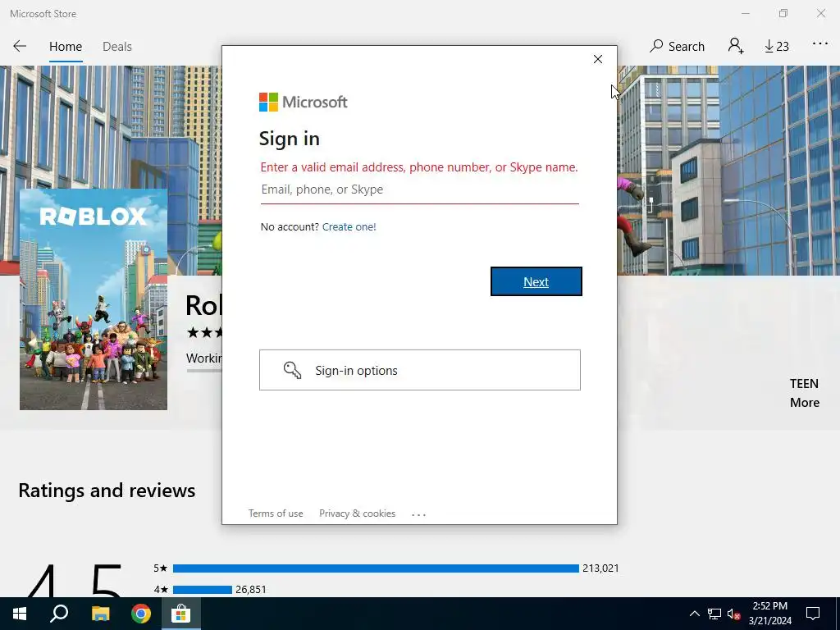
Task: Click the TEEN rating label
Action: pos(804,384)
